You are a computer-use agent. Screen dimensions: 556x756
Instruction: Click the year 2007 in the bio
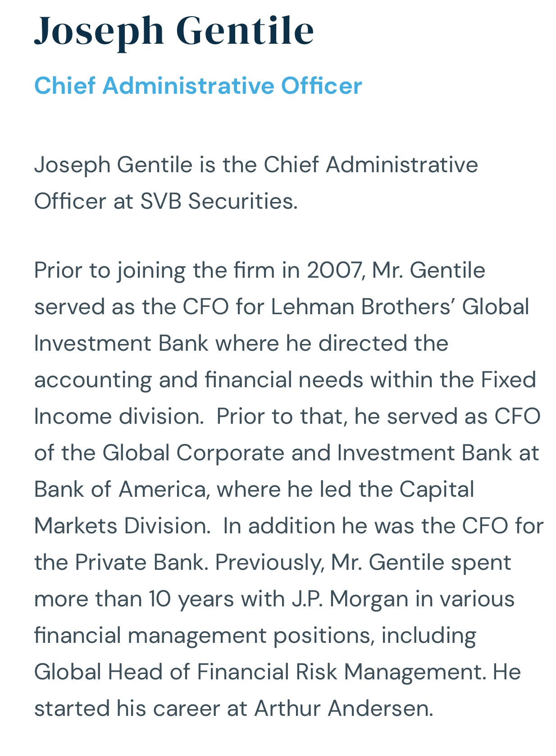334,270
